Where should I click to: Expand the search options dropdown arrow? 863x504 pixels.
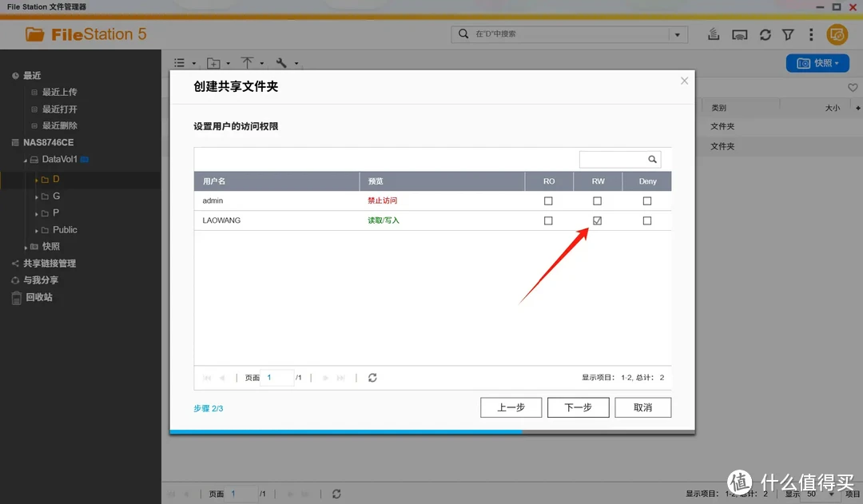678,34
